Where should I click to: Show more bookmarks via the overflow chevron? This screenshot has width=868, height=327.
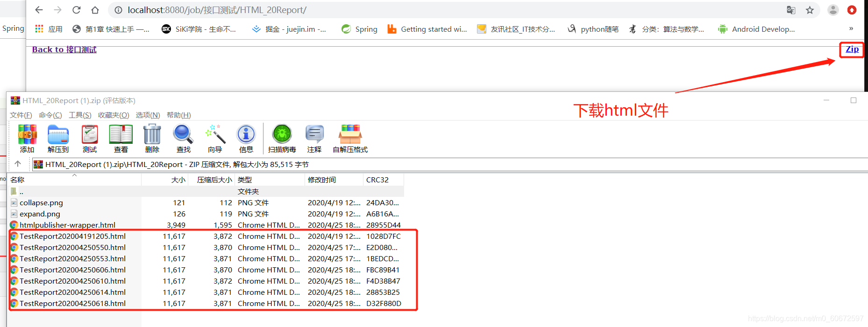coord(851,28)
